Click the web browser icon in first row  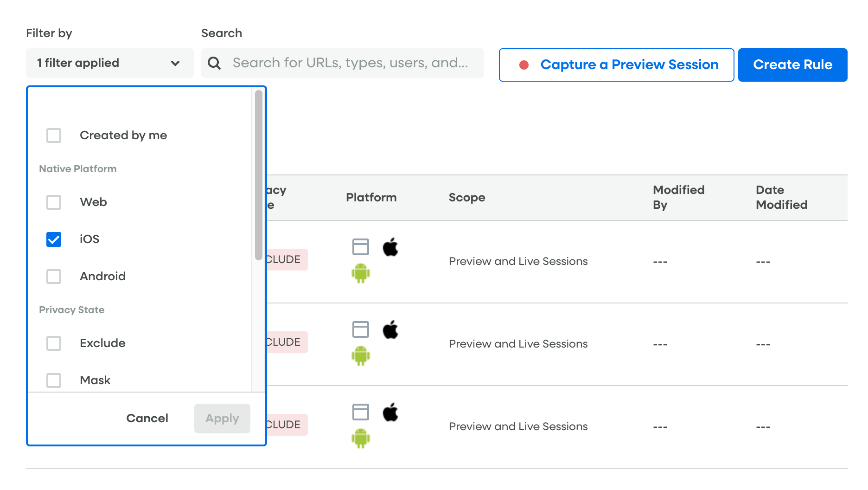pos(360,247)
